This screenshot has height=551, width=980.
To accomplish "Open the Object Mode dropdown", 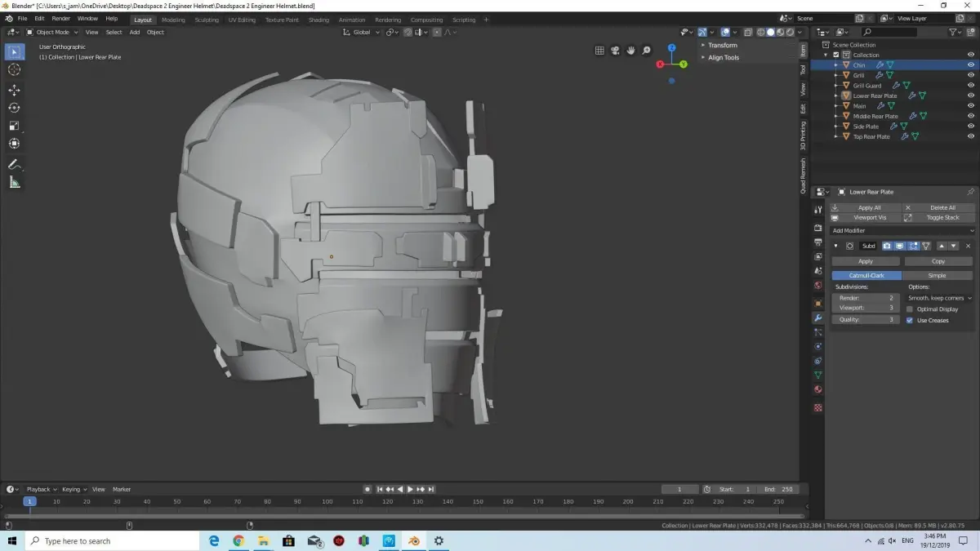I will coord(52,32).
